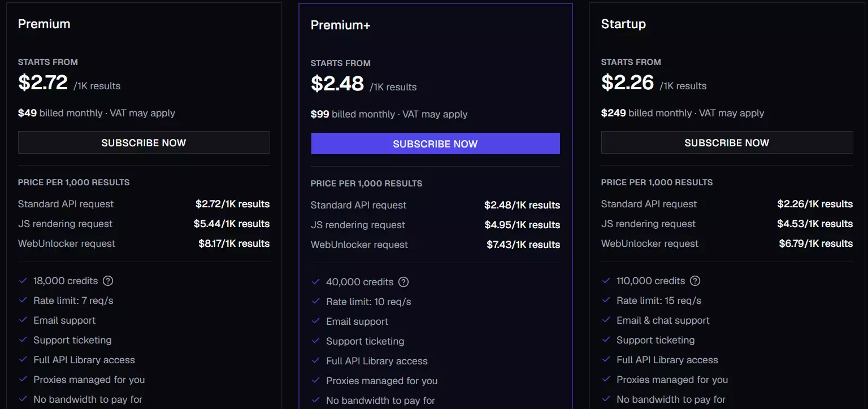
Task: Subscribe to the Premium plan
Action: point(144,143)
